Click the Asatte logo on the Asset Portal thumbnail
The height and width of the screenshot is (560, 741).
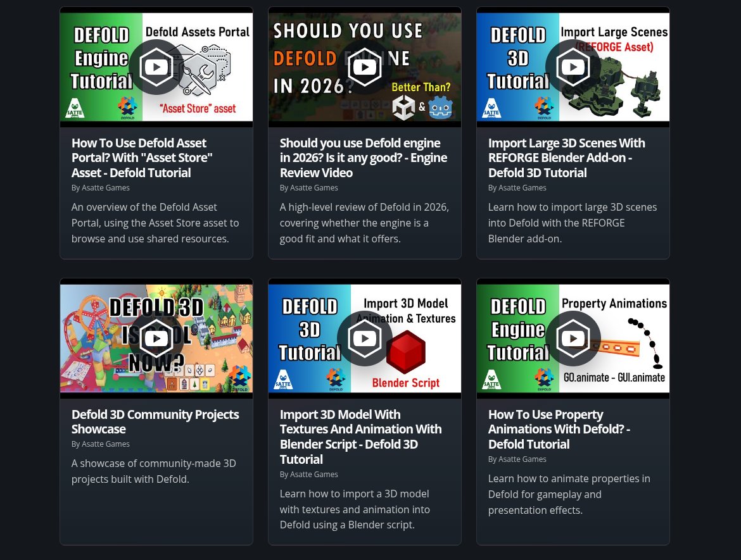click(75, 108)
